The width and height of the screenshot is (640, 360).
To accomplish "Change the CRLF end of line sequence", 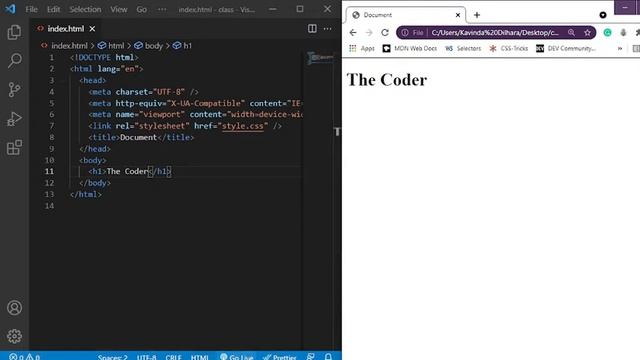I will click(x=173, y=357).
